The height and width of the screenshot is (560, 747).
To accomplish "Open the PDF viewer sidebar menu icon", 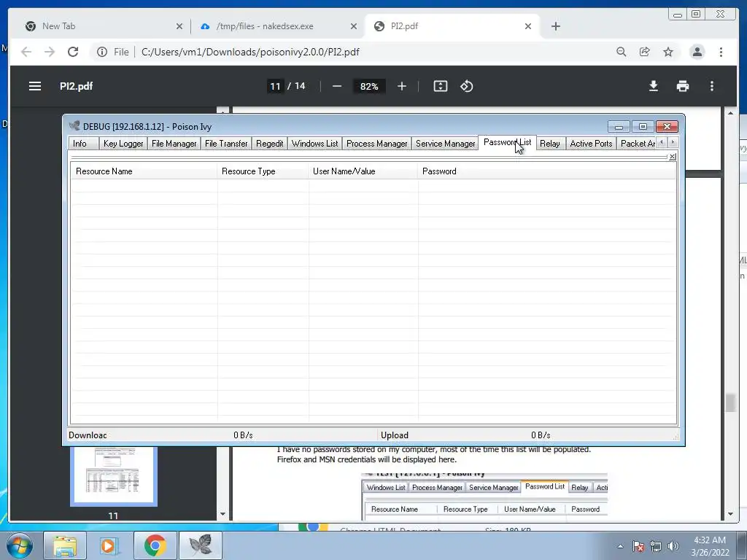I will click(x=35, y=86).
